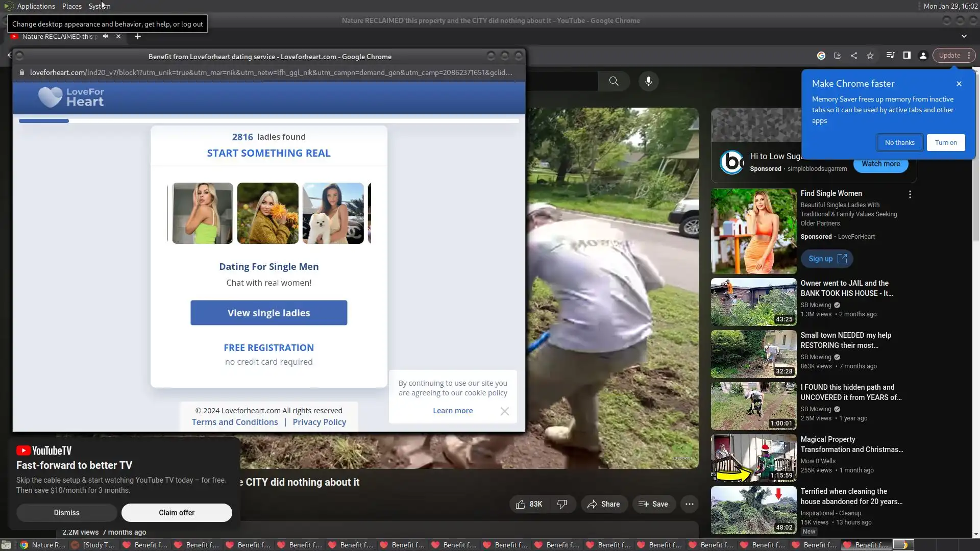Click the View single ladies button
The width and height of the screenshot is (980, 551).
pos(268,313)
